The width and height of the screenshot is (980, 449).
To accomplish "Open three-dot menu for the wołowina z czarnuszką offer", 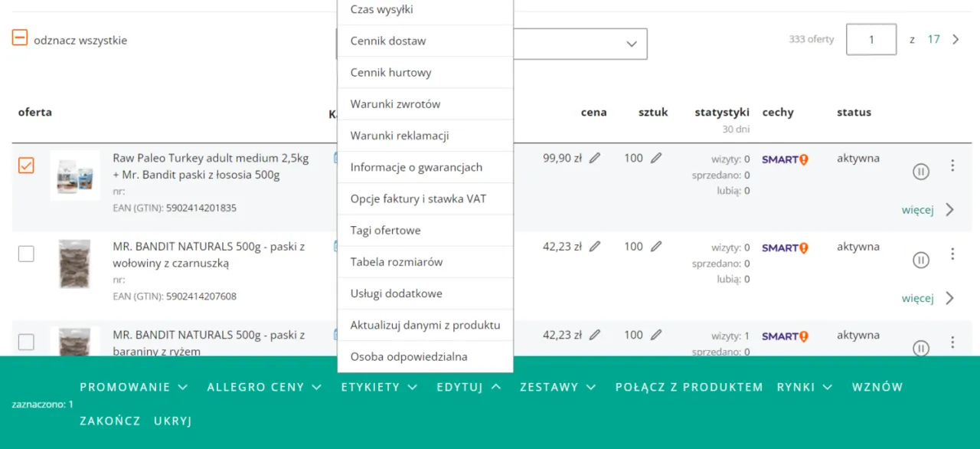I will click(x=952, y=254).
